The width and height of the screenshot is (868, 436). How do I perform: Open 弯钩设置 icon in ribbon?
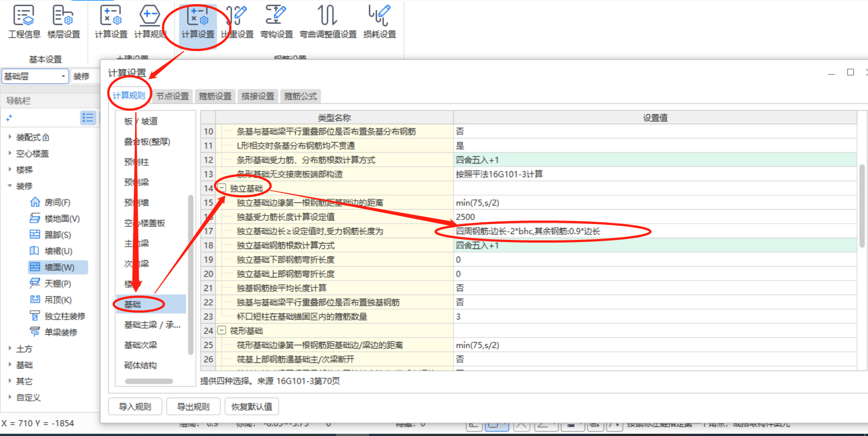(x=276, y=15)
